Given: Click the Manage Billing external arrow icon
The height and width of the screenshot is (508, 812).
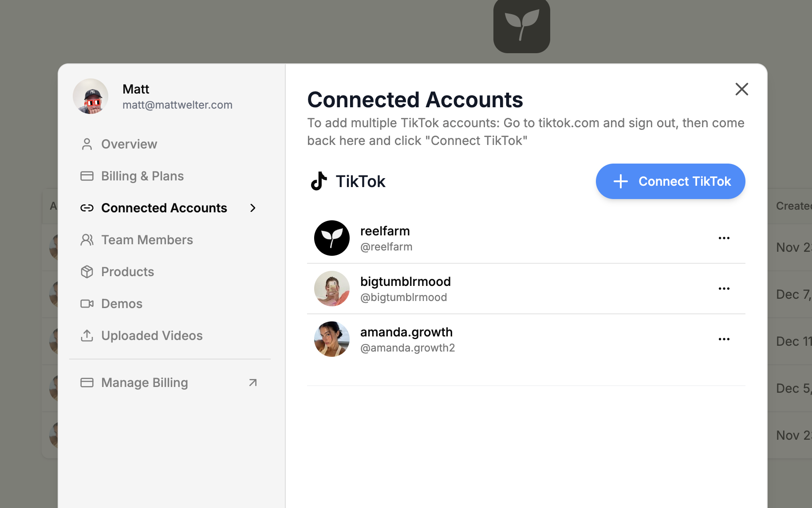Looking at the screenshot, I should pyautogui.click(x=253, y=383).
